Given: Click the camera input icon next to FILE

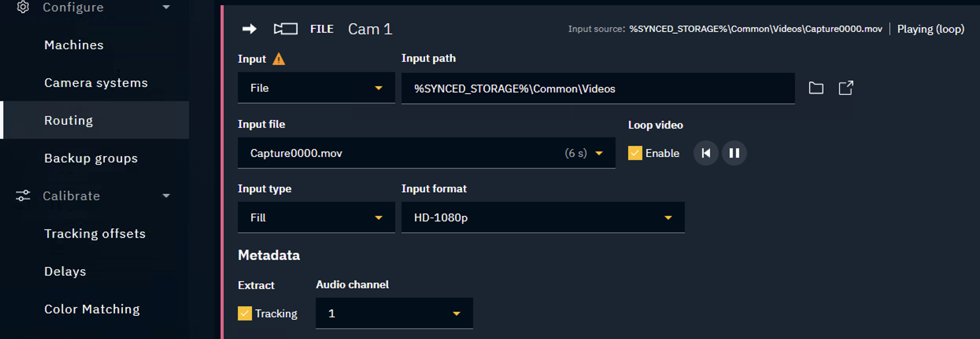Looking at the screenshot, I should tap(286, 29).
